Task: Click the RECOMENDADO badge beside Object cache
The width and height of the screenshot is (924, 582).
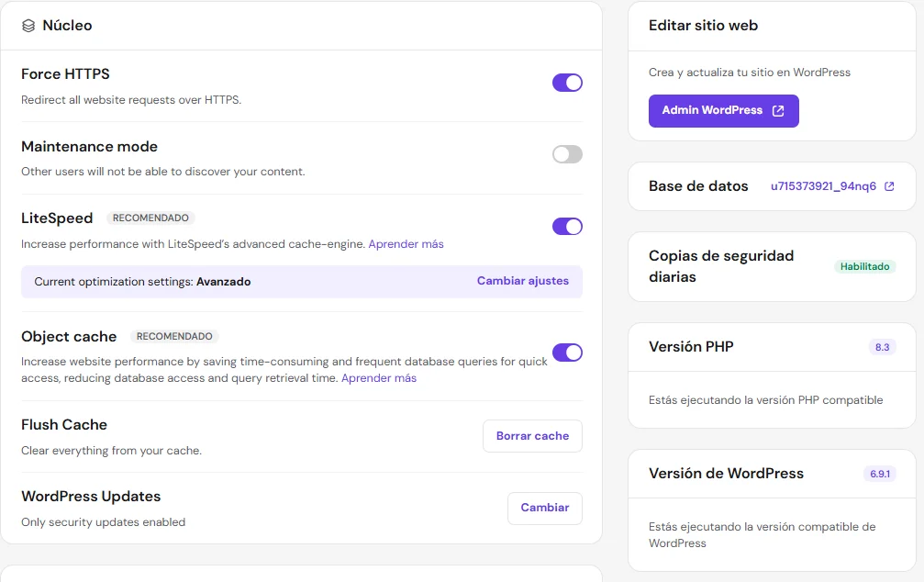Action: pos(174,336)
